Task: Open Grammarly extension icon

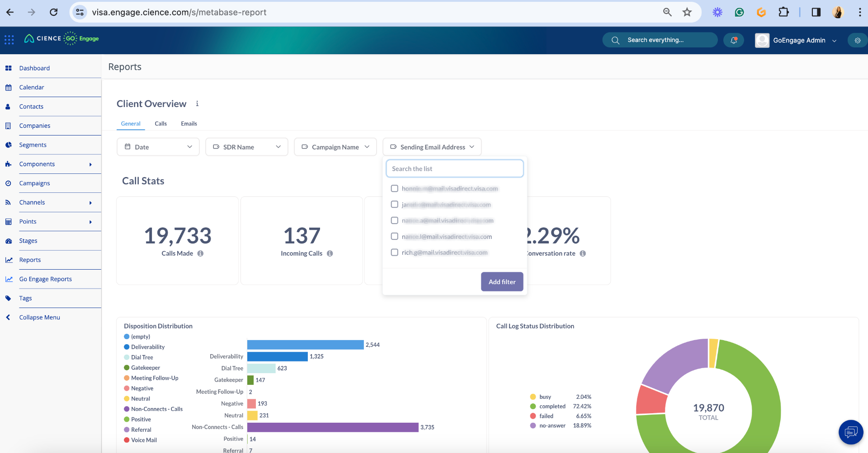Action: click(740, 12)
